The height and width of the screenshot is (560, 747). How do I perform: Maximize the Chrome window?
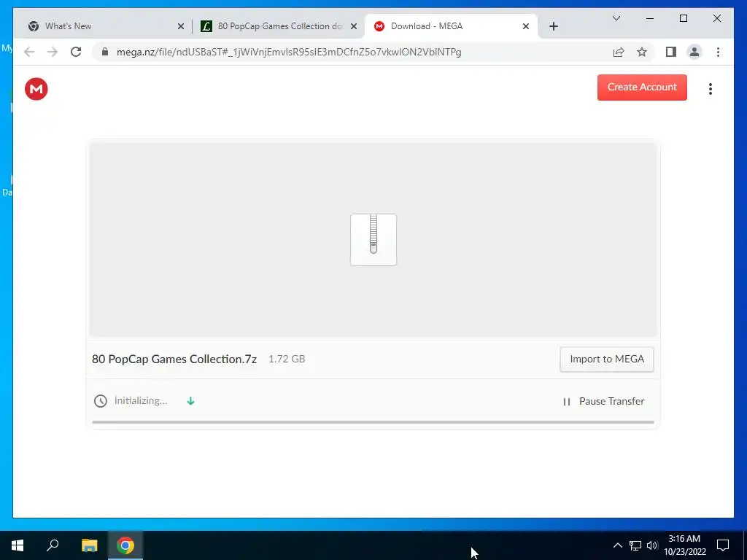(683, 18)
